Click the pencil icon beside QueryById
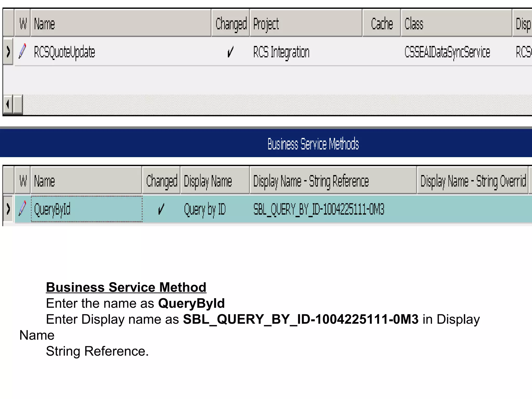This screenshot has height=399, width=532. click(x=23, y=208)
